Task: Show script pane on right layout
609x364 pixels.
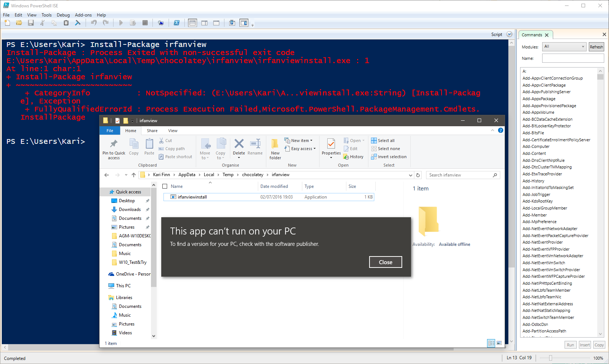Action: pyautogui.click(x=205, y=23)
